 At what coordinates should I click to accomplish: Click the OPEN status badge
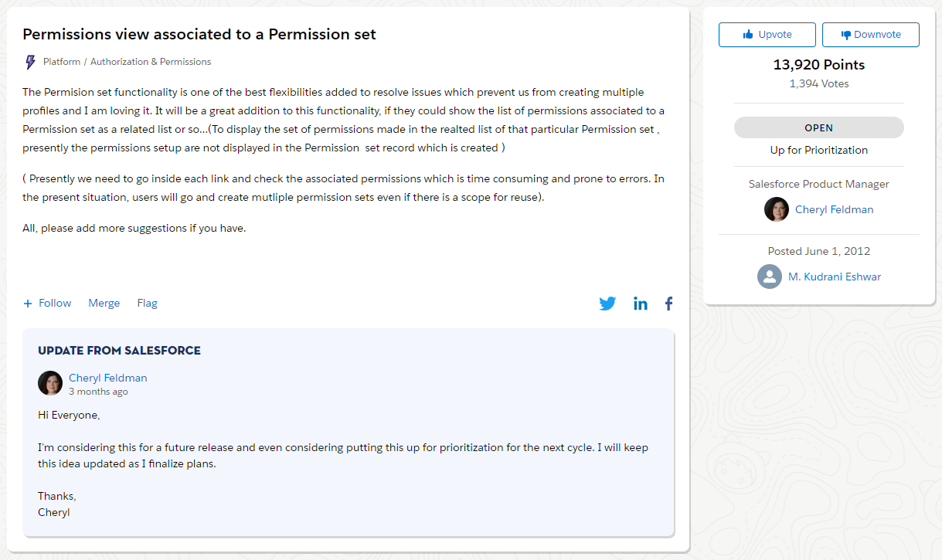coord(818,127)
